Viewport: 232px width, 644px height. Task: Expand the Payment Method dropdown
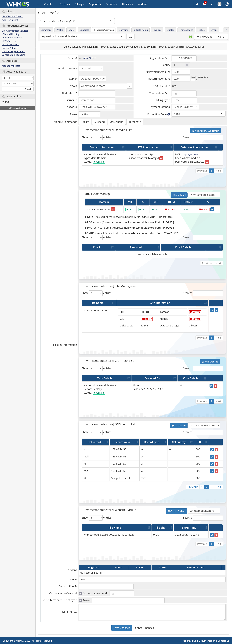click(x=185, y=107)
